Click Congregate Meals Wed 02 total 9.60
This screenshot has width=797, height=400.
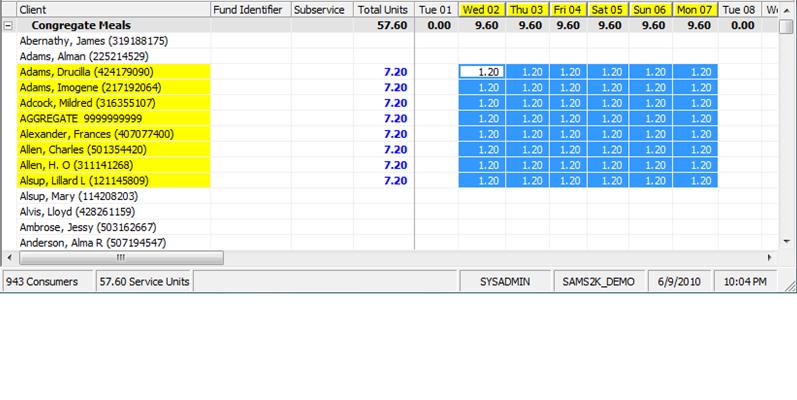point(486,25)
